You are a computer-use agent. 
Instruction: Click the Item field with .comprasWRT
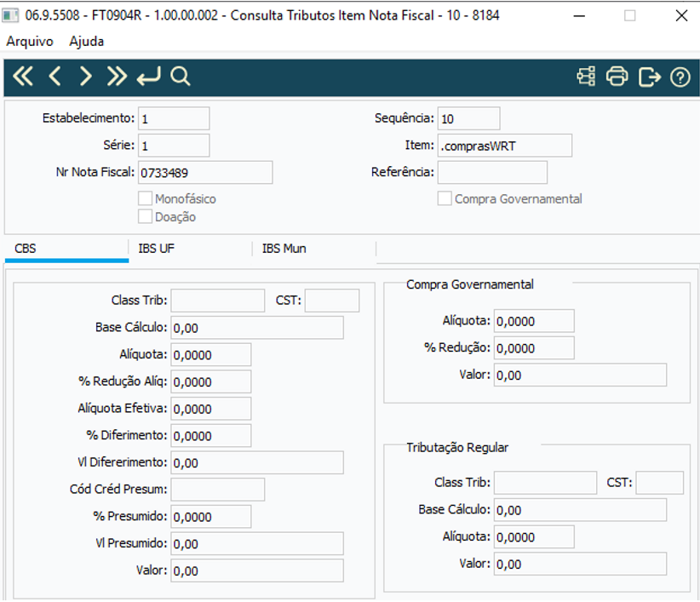pos(505,146)
